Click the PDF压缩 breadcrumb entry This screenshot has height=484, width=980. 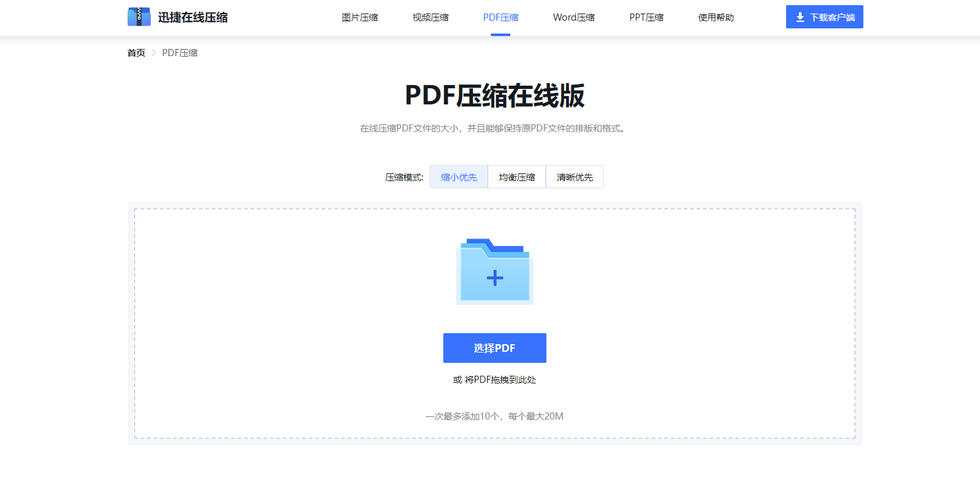(x=180, y=52)
